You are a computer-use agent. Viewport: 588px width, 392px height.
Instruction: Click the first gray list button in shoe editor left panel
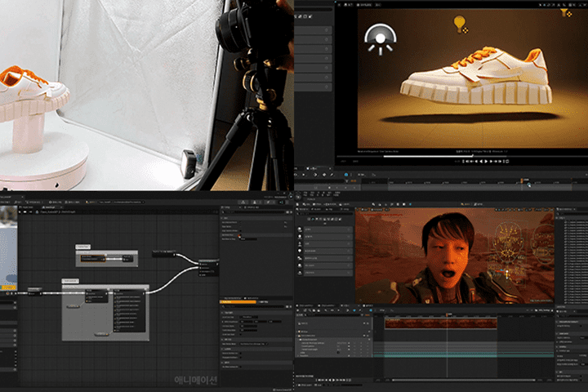pos(313,30)
